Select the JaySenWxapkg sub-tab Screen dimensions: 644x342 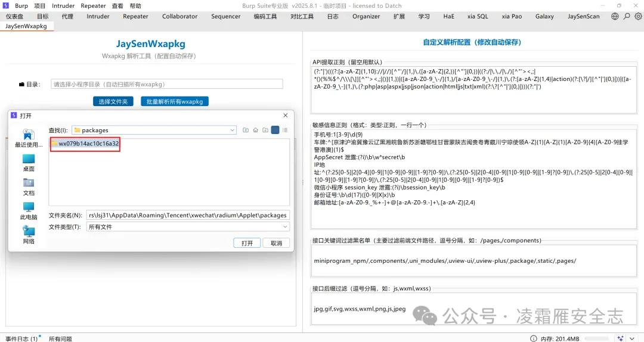pos(26,26)
